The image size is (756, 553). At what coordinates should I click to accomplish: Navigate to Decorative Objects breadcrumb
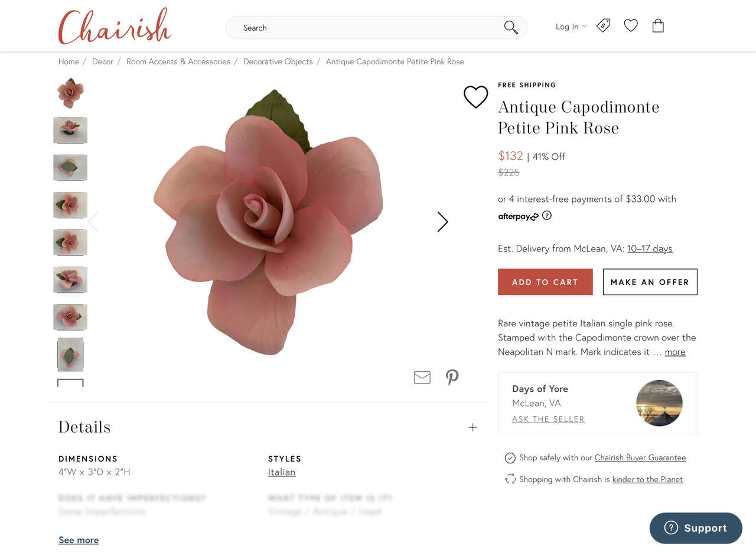[x=278, y=61]
